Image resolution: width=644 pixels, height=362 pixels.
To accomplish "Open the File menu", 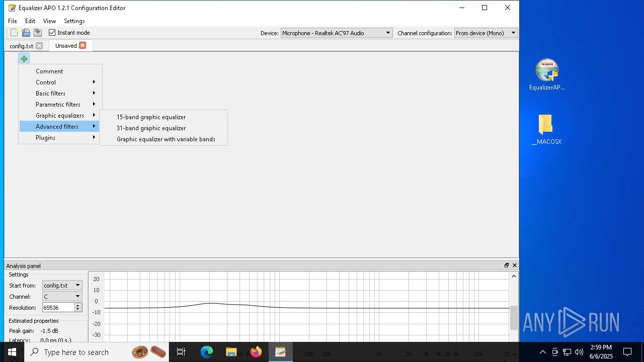I will click(13, 21).
